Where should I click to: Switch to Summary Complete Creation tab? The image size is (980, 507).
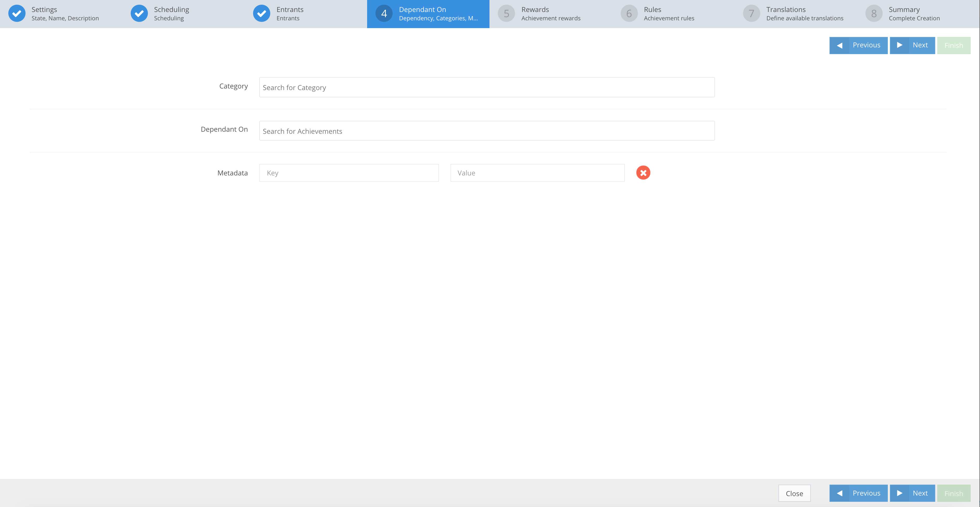coord(914,14)
